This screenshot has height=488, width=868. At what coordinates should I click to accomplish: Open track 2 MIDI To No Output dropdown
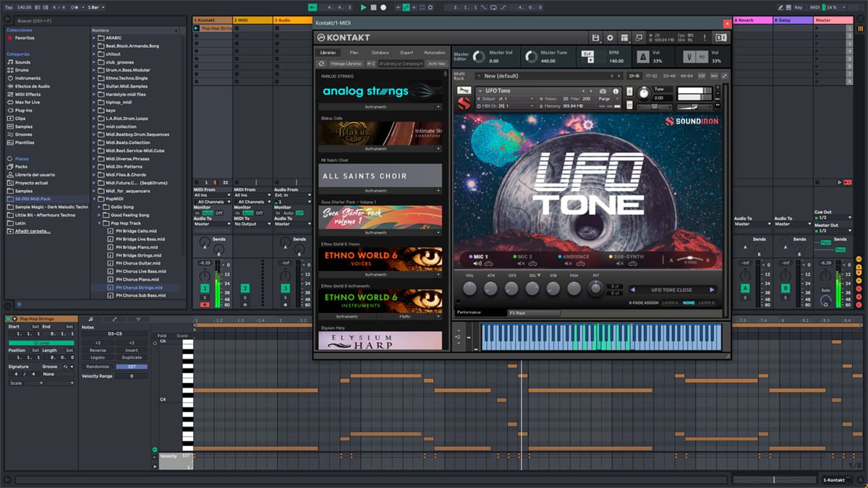click(x=252, y=224)
